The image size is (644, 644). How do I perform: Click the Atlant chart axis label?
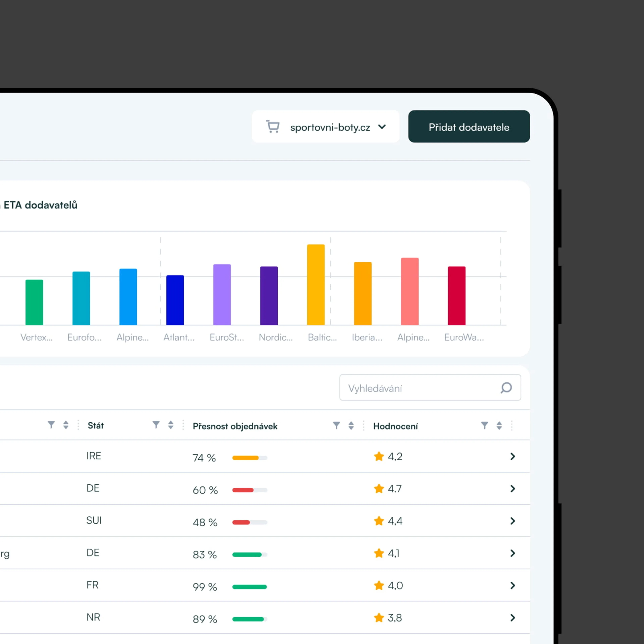(x=179, y=337)
